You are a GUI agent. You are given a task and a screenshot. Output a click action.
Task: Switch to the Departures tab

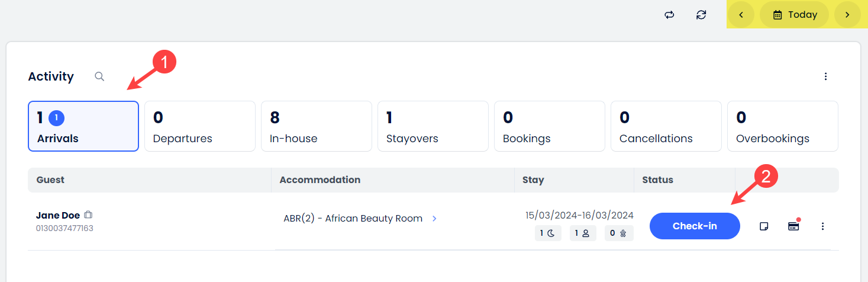tap(200, 126)
